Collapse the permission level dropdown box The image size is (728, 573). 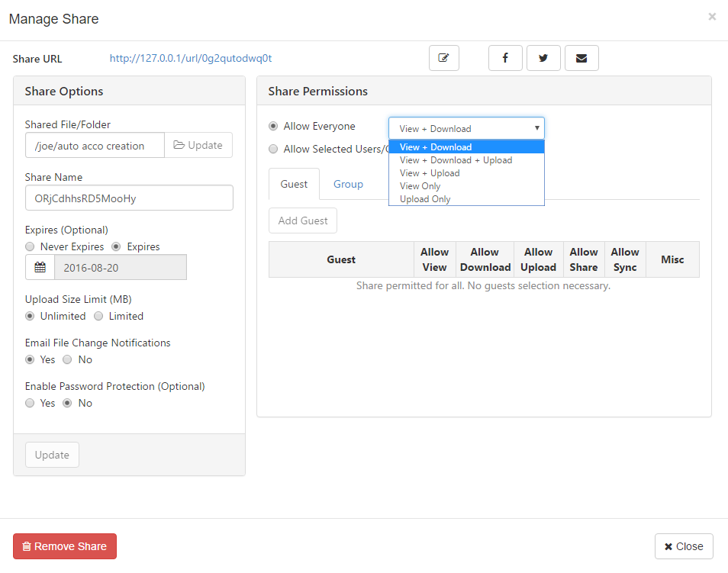coord(466,128)
